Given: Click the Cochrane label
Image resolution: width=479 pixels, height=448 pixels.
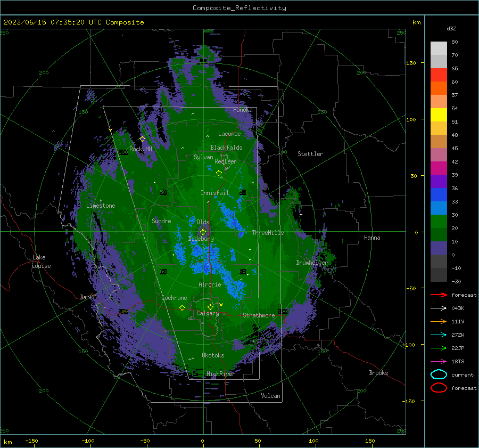Looking at the screenshot, I should click(x=174, y=298).
